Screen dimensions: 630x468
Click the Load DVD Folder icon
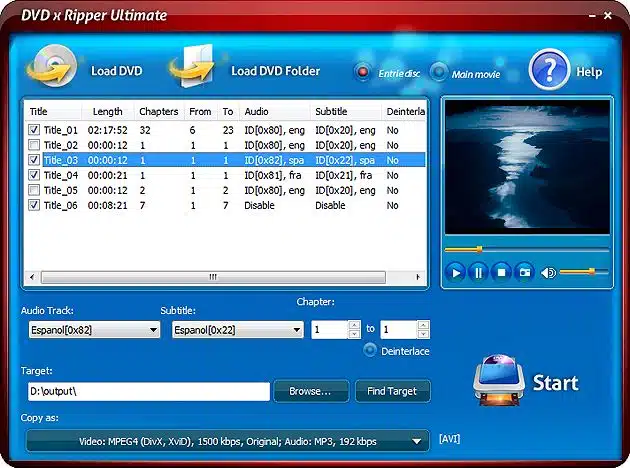click(x=192, y=66)
